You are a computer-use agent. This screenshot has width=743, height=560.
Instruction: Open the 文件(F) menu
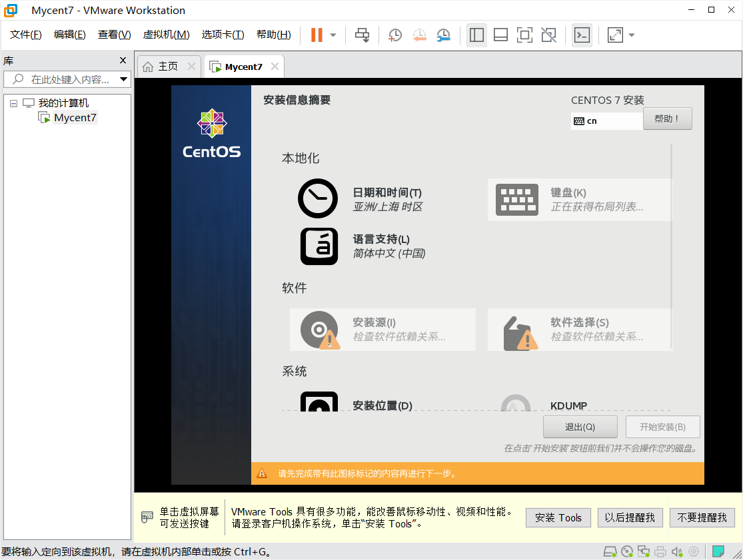point(25,35)
